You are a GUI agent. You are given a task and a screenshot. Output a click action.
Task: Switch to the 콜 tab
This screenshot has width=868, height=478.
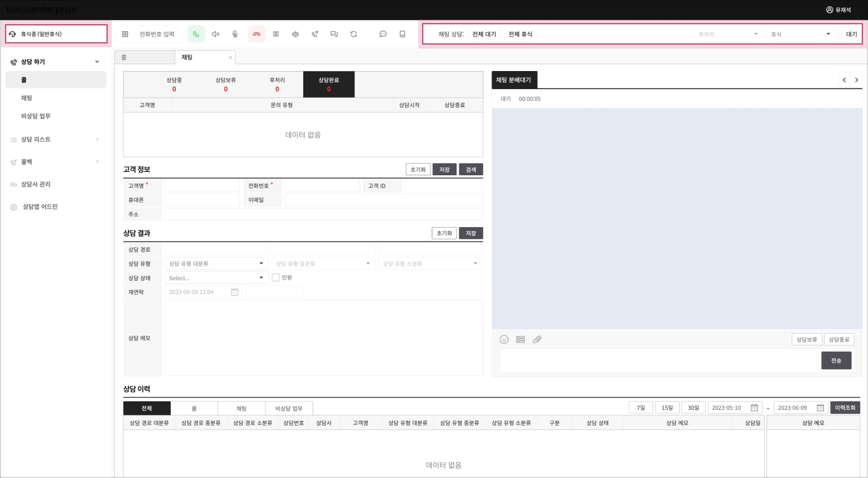(x=145, y=57)
